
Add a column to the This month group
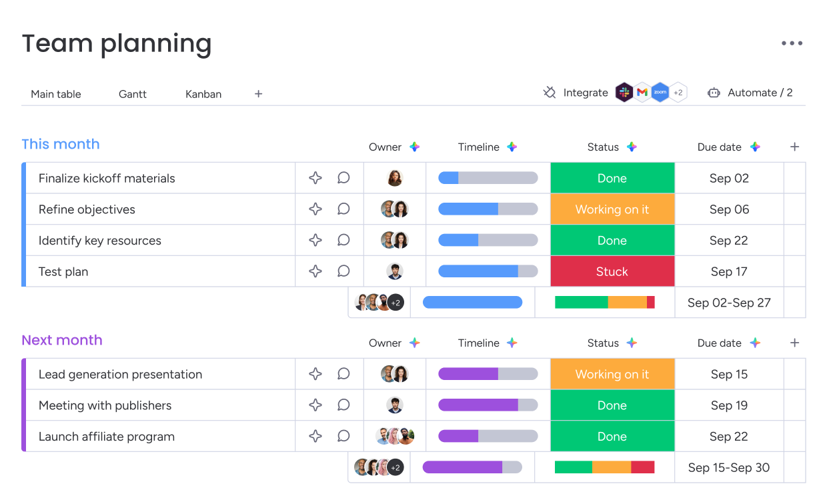click(794, 147)
